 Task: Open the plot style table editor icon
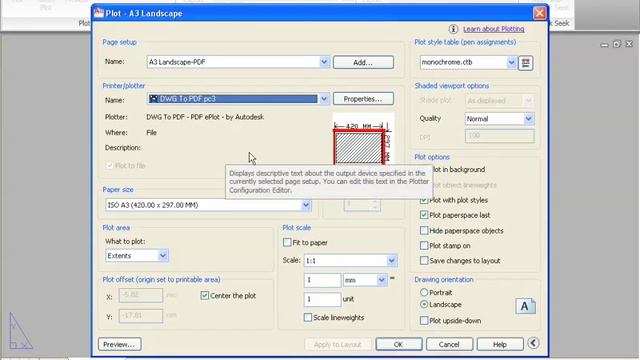(525, 63)
